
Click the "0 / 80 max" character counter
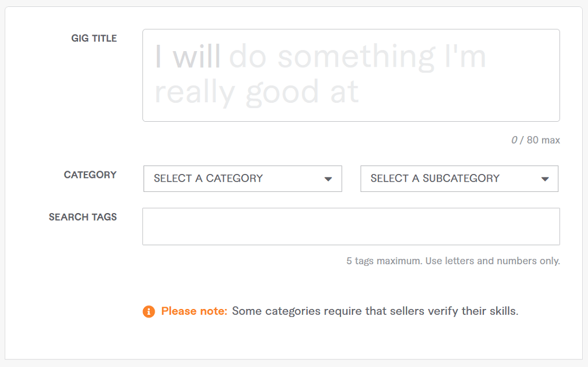click(x=535, y=140)
